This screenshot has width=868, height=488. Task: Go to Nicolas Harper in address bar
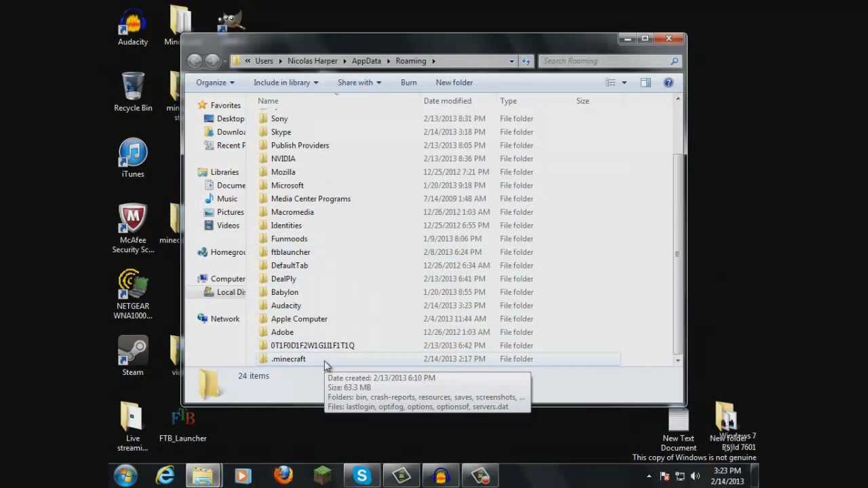coord(312,61)
